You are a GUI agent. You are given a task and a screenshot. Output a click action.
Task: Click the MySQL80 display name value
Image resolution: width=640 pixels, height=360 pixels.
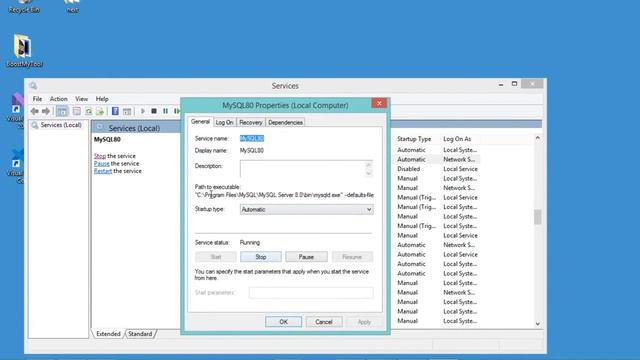[251, 151]
